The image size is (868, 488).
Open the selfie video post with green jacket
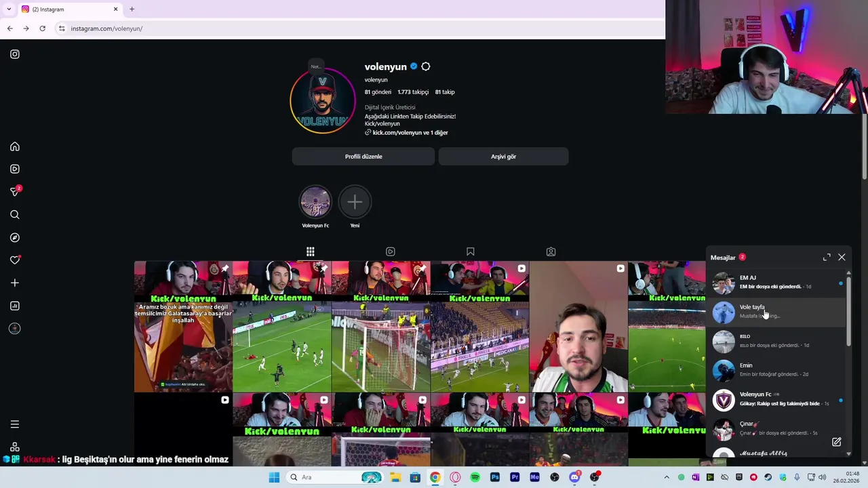pyautogui.click(x=578, y=327)
